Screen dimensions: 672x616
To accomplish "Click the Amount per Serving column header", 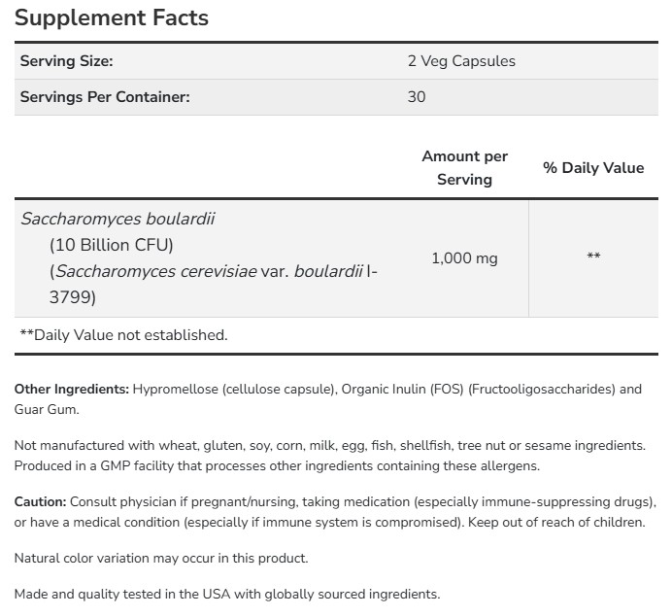I will [464, 167].
